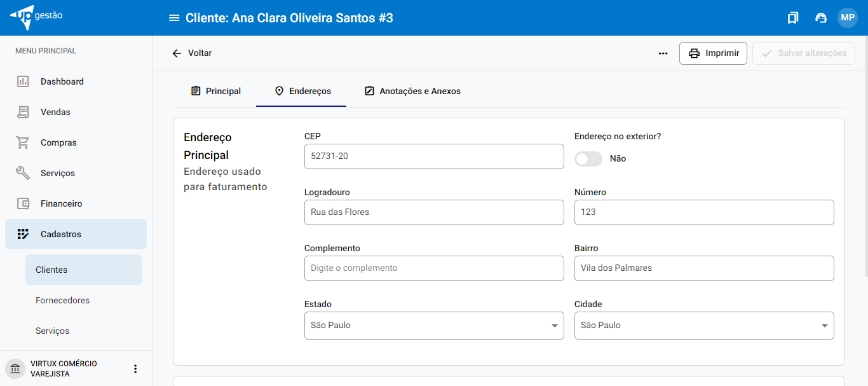This screenshot has height=386, width=868.
Task: Click the back arrow next to Voltar
Action: [177, 53]
